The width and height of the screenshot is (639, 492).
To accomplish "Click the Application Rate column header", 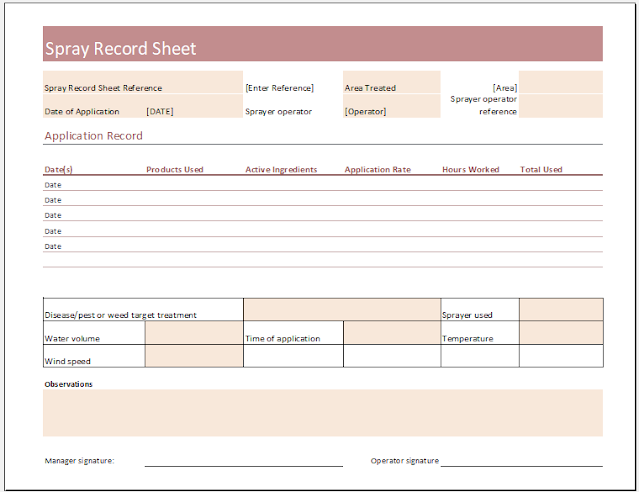I will (378, 170).
